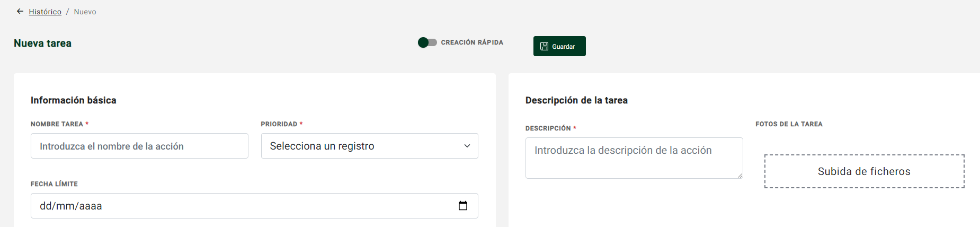Focus the Nombre tarea input field
This screenshot has width=980, height=227.
pyautogui.click(x=139, y=146)
